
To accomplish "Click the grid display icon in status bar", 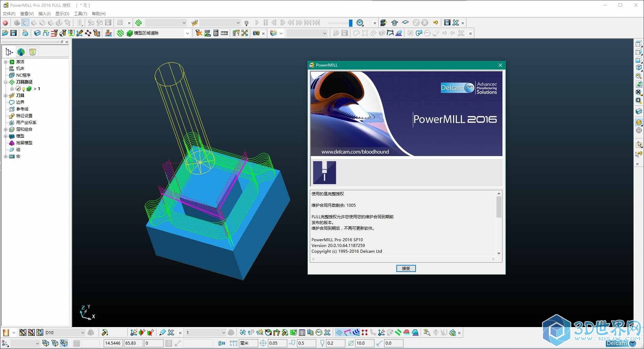I will [x=76, y=343].
